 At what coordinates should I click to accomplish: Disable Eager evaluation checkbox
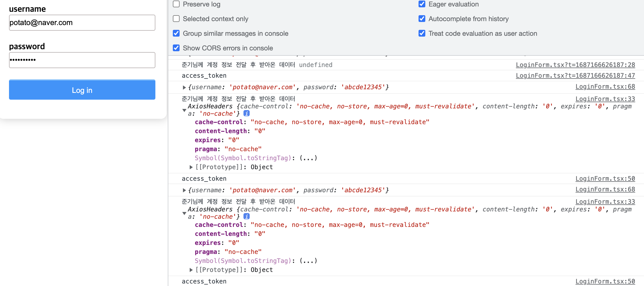(x=422, y=4)
